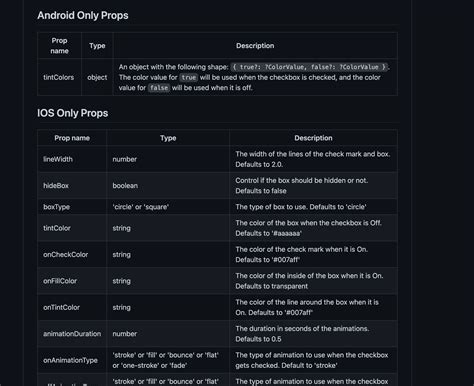Click the 'Prop name' header in Android table

pyautogui.click(x=59, y=46)
